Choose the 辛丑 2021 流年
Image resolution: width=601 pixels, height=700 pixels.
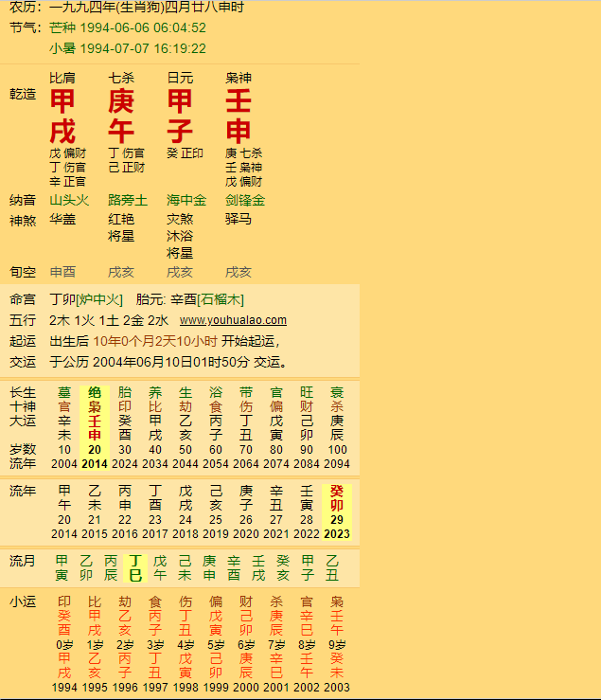276,512
